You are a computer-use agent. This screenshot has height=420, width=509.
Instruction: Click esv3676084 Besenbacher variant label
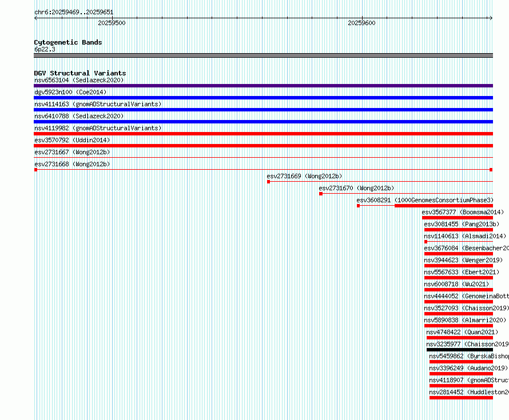pyautogui.click(x=467, y=248)
